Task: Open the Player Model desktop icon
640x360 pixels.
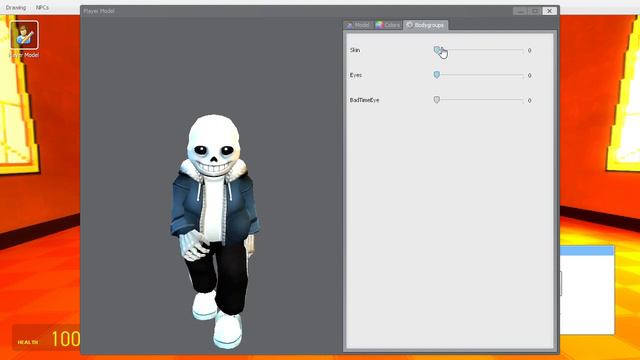Action: coord(24,39)
